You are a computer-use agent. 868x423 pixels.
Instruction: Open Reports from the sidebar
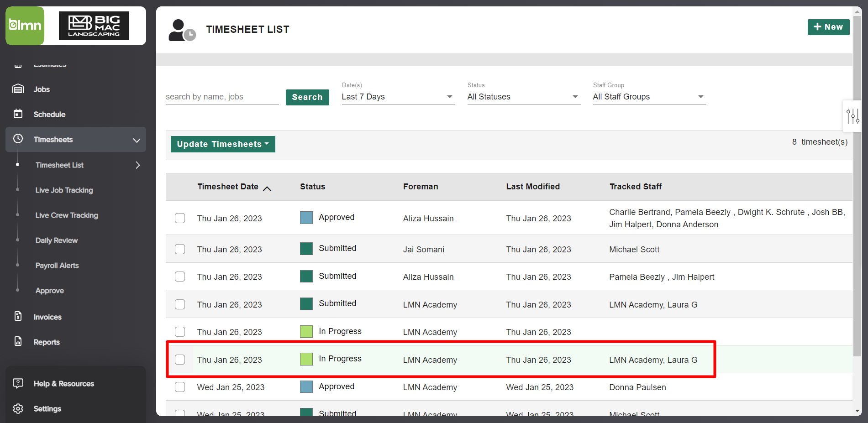47,342
